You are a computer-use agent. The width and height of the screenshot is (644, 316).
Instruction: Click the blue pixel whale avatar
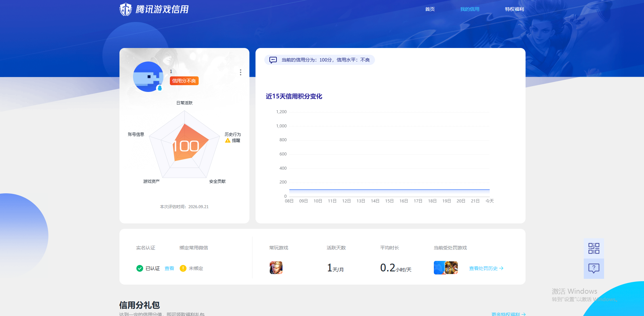(x=148, y=77)
